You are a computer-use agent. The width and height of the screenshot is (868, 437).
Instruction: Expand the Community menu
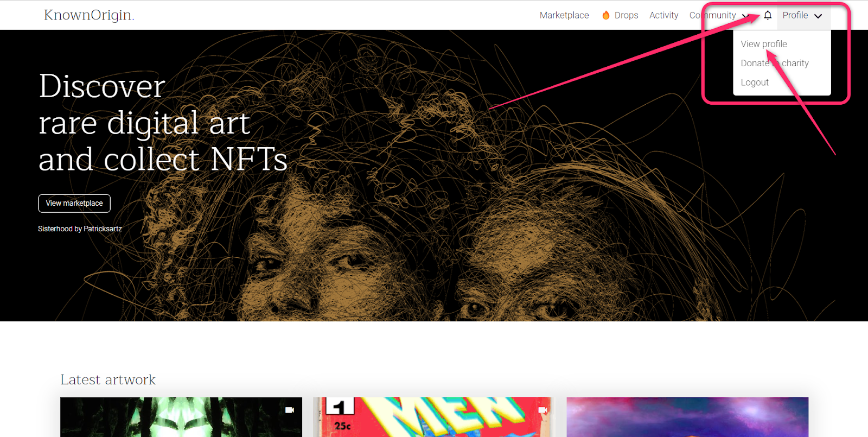click(x=719, y=15)
